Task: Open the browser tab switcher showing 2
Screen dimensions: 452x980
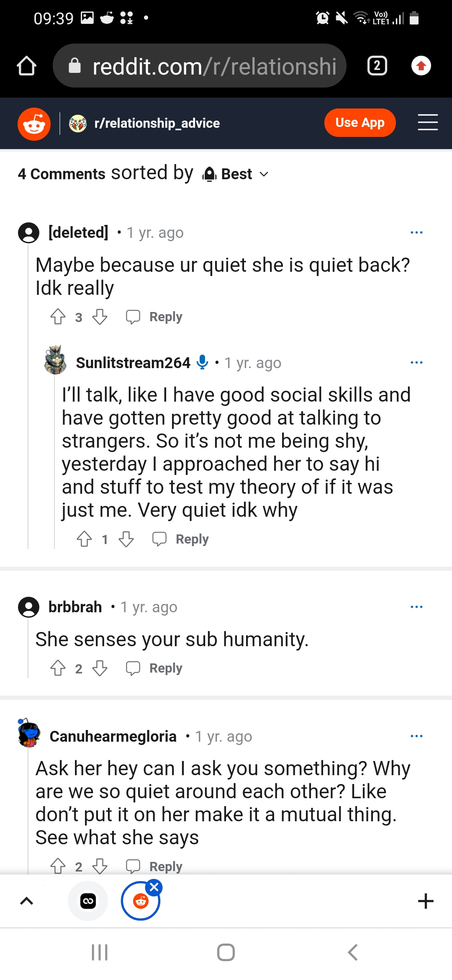Action: coord(377,66)
